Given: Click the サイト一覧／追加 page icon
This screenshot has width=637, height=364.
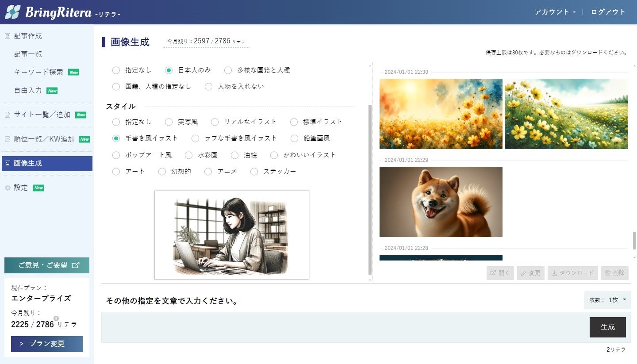Looking at the screenshot, I should [8, 115].
